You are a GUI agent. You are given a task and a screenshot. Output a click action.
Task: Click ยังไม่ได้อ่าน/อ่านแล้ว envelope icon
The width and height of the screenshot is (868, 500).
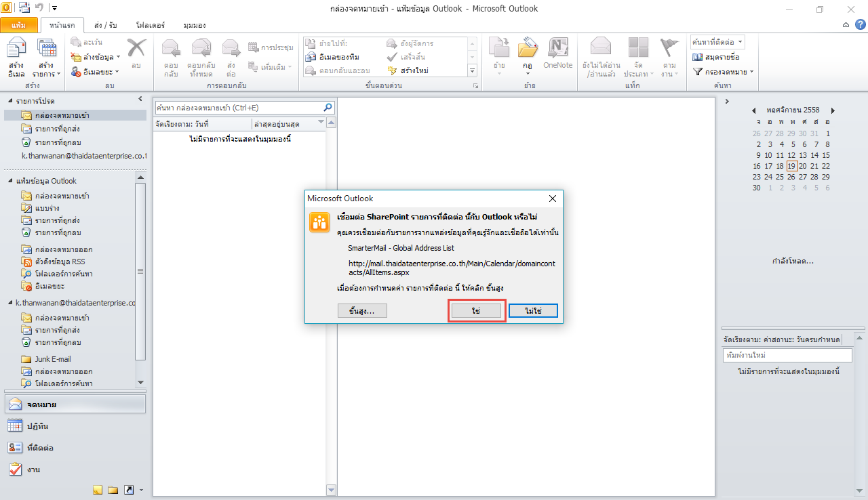pos(601,47)
